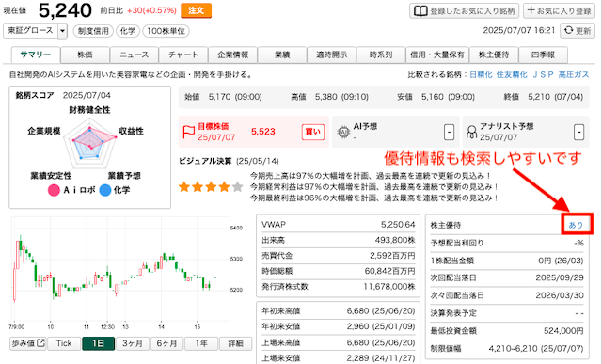Open the 適時開示 tab
The image size is (602, 364).
(331, 55)
